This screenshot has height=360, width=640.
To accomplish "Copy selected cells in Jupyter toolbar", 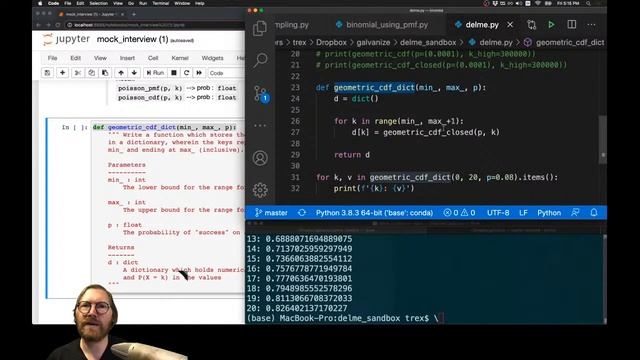I will click(x=91, y=73).
